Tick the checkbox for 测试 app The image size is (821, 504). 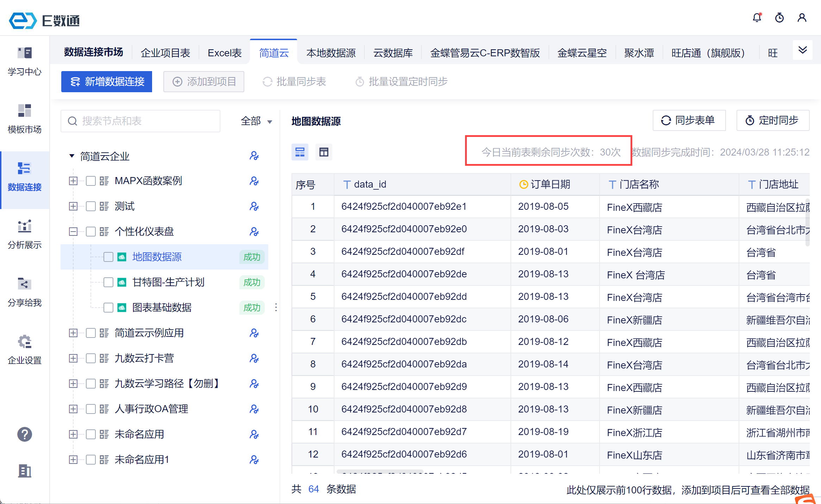91,206
